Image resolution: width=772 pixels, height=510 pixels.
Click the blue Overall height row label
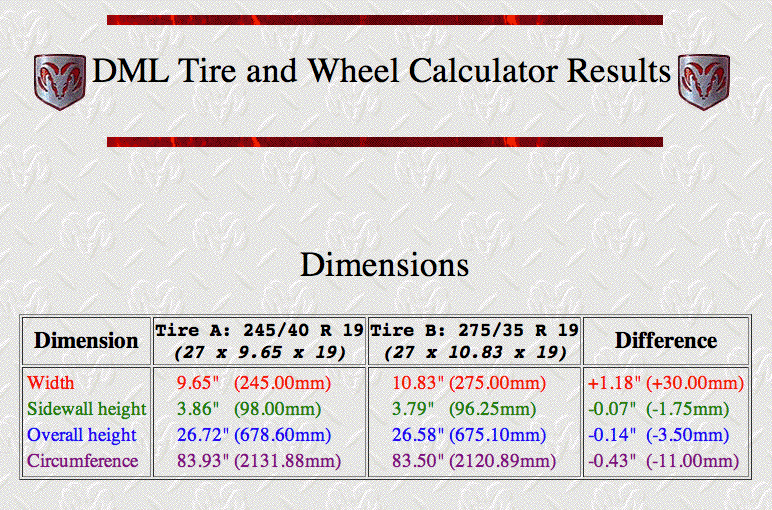click(x=82, y=435)
